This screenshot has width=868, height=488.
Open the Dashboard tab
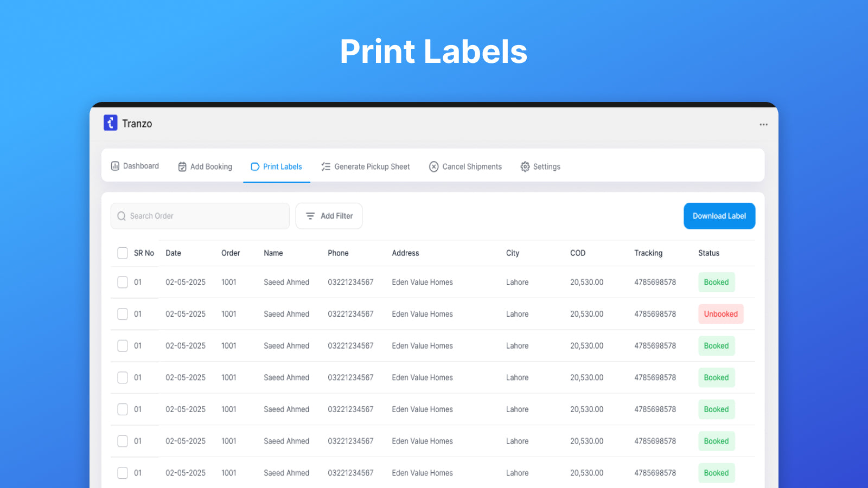[x=135, y=166]
